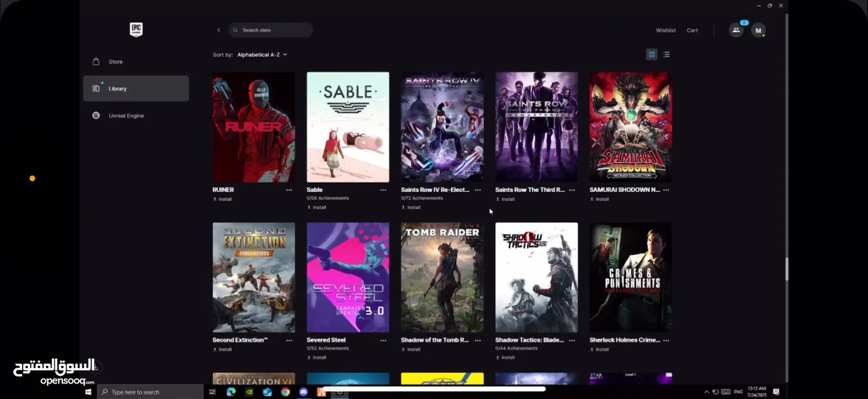Open the Saints Row IV Re-Elected cover
The width and height of the screenshot is (868, 399).
click(x=442, y=127)
